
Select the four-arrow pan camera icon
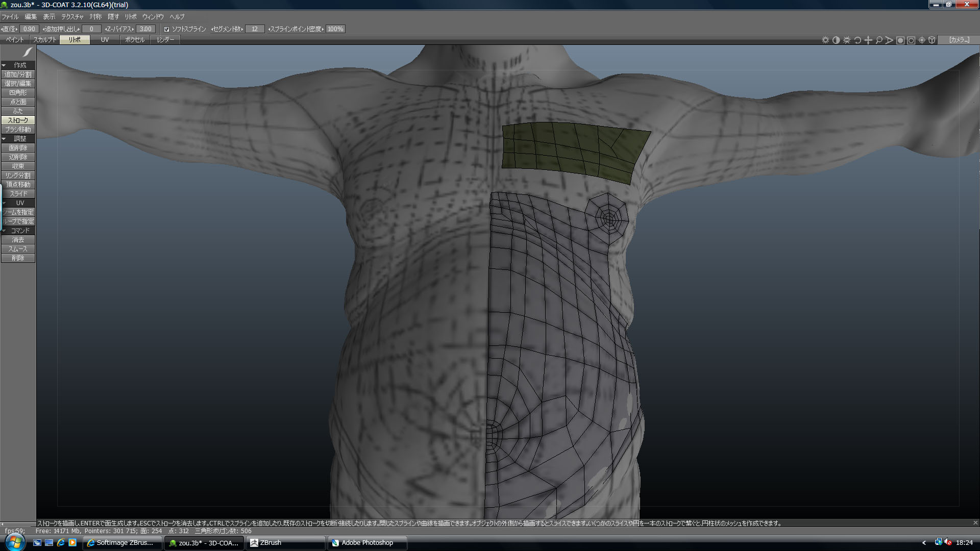pyautogui.click(x=868, y=40)
